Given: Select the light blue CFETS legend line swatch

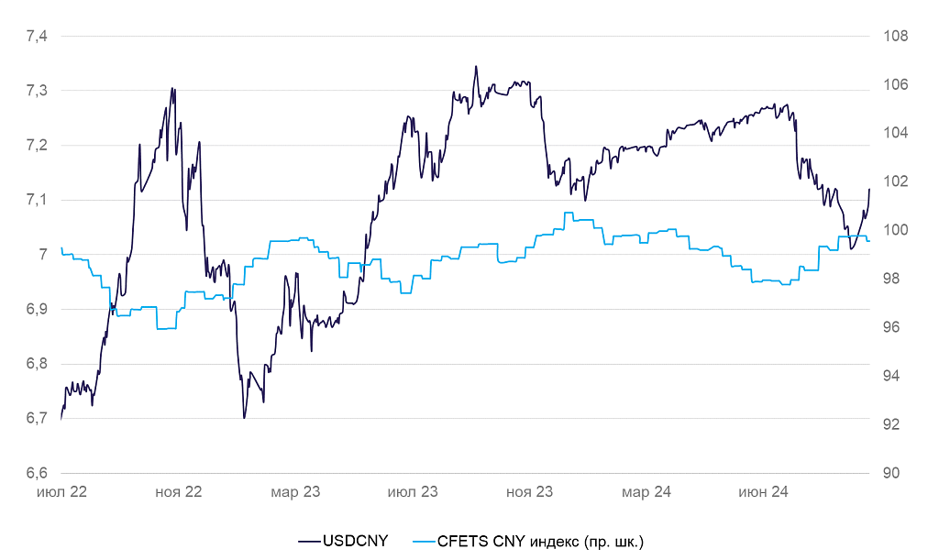Looking at the screenshot, I should click(425, 541).
